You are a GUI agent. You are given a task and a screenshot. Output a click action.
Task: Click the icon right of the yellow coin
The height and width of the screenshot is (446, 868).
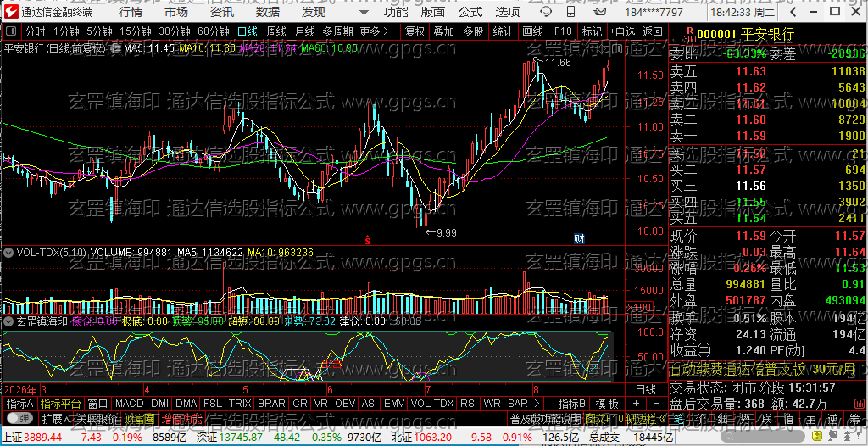click(x=832, y=436)
